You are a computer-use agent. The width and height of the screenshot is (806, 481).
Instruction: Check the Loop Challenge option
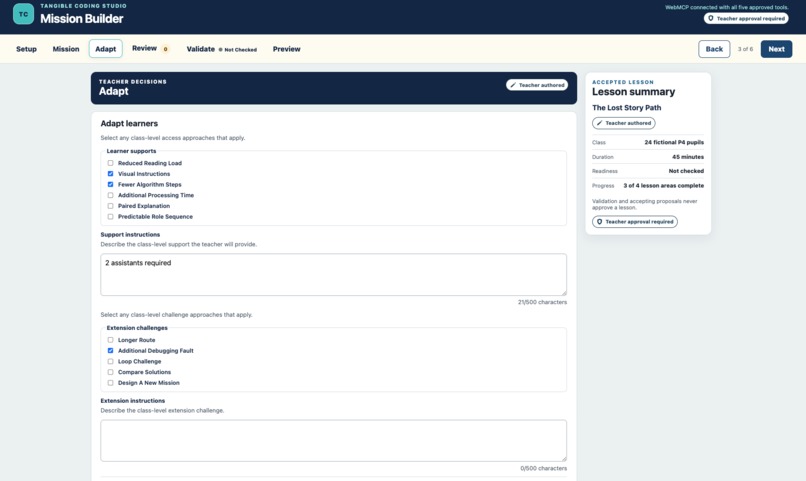111,361
